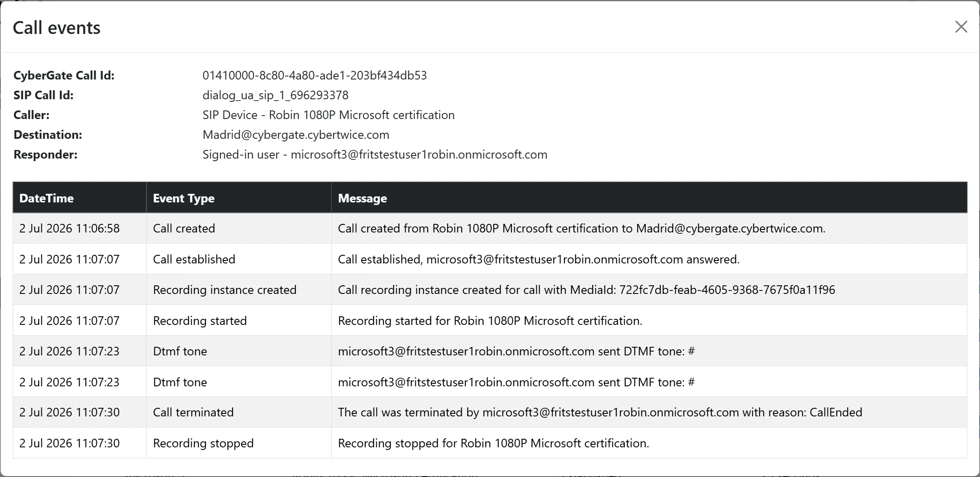Click the 'Responder:' label
This screenshot has width=980, height=477.
pos(46,155)
